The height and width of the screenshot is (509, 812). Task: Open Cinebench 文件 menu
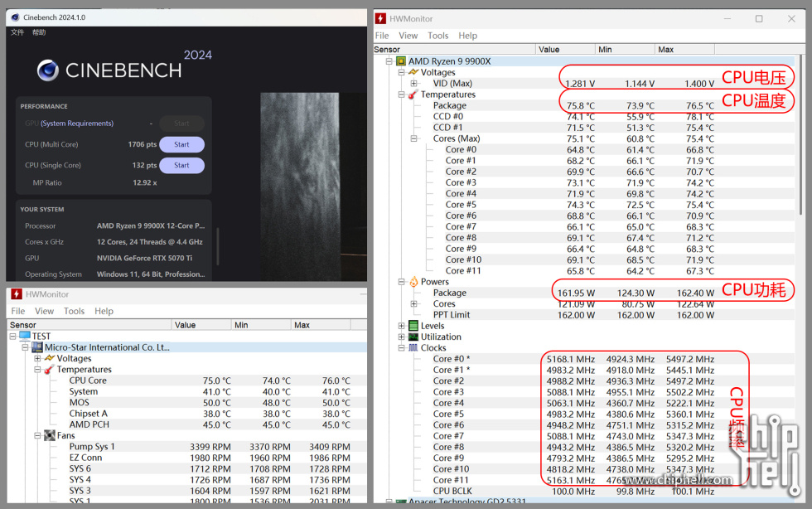pyautogui.click(x=17, y=32)
